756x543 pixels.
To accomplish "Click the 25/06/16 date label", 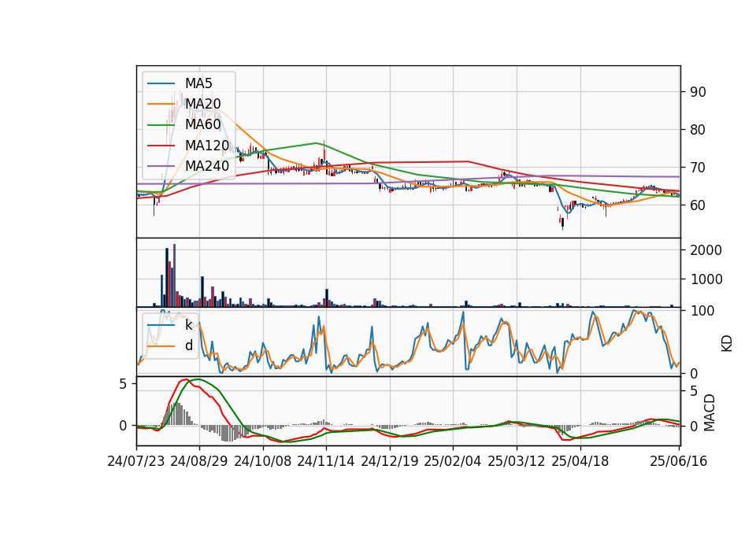I will pyautogui.click(x=678, y=461).
